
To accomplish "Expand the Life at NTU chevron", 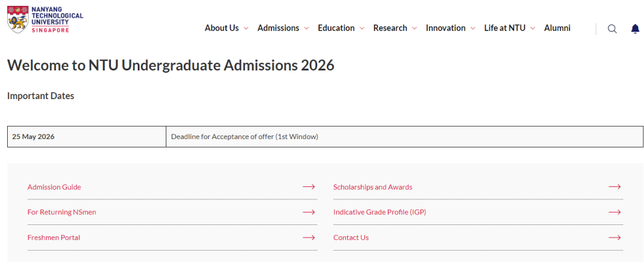I will coord(532,28).
